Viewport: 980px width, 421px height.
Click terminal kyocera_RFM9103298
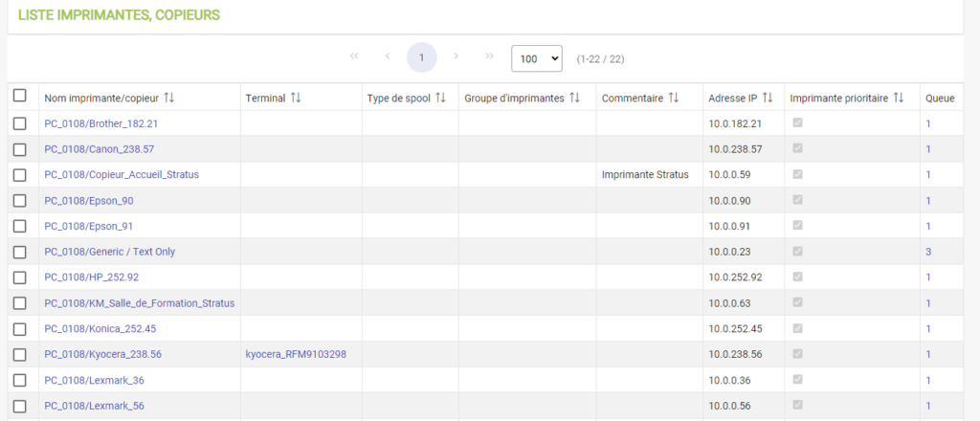[296, 354]
